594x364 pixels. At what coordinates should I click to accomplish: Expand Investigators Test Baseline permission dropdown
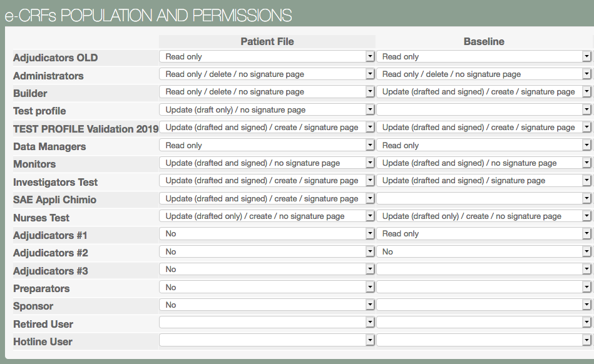[x=484, y=181]
